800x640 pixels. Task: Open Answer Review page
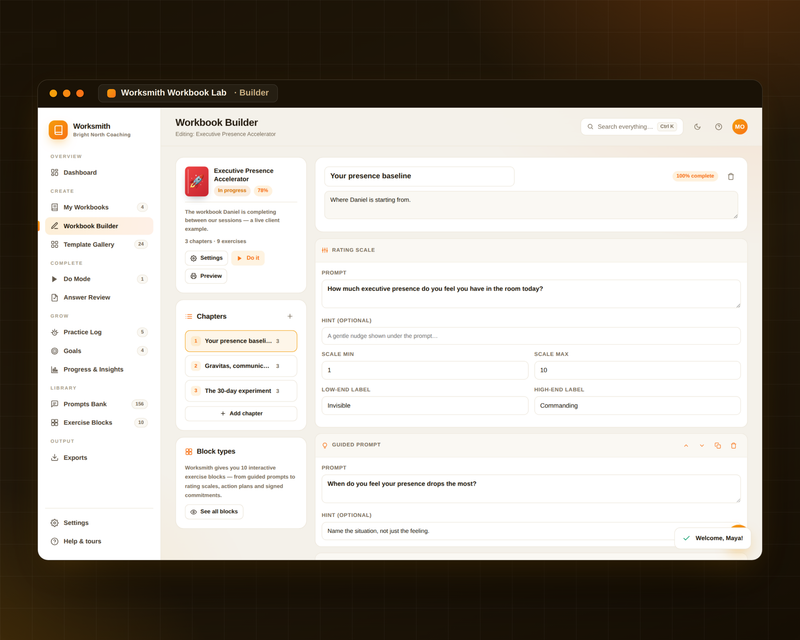tap(99, 298)
